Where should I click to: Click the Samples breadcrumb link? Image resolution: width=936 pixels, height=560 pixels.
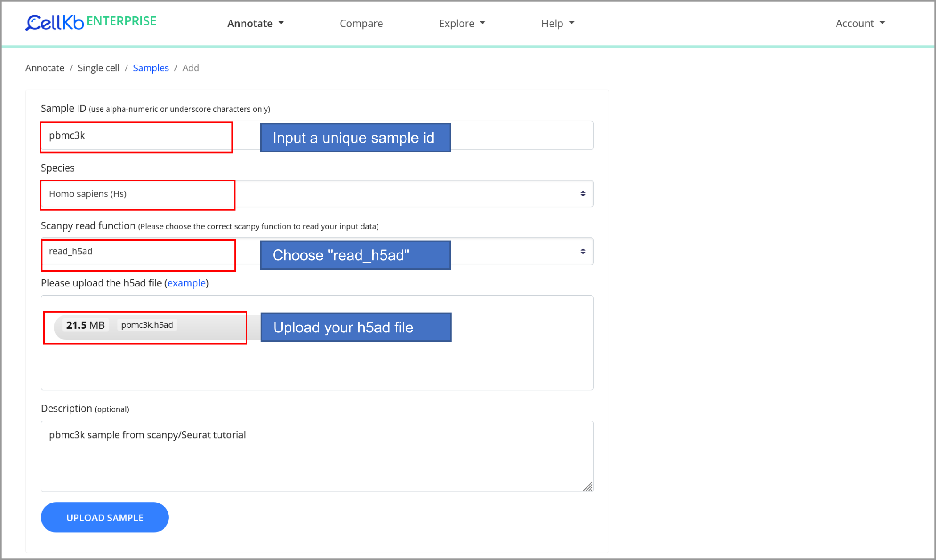point(151,68)
